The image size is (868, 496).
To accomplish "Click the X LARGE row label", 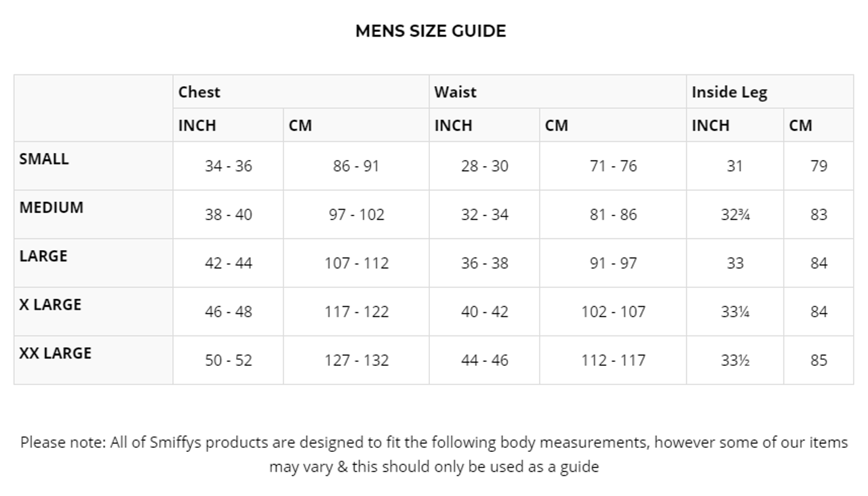I will click(50, 305).
